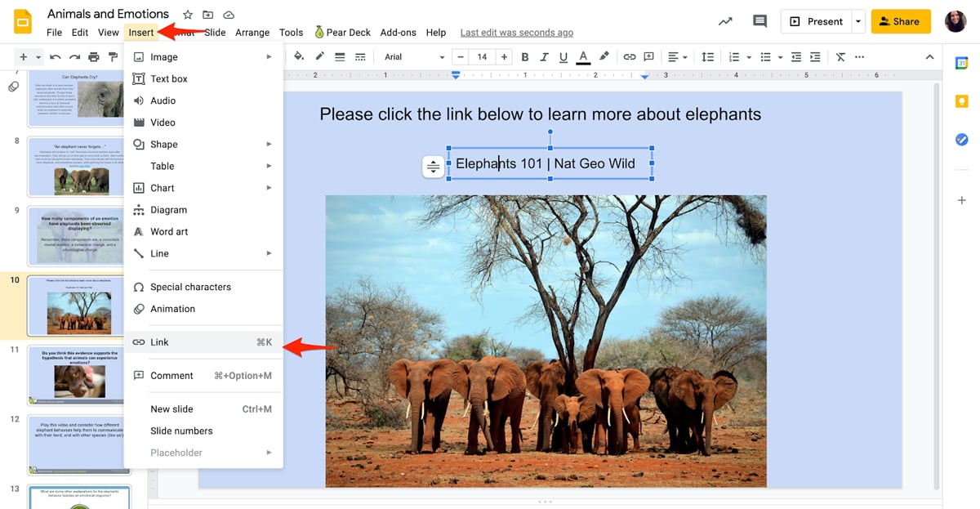The width and height of the screenshot is (980, 509).
Task: Open the 'Last edit was seconds ago' link
Action: (517, 33)
